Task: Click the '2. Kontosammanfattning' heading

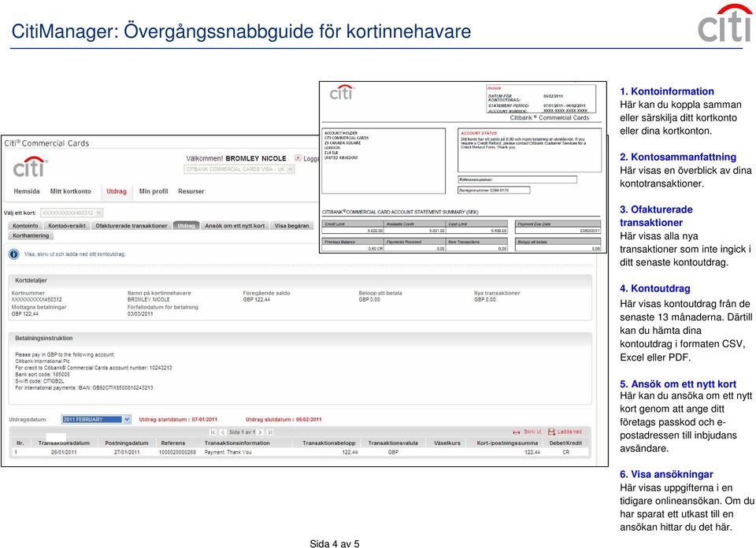Action: tap(678, 157)
